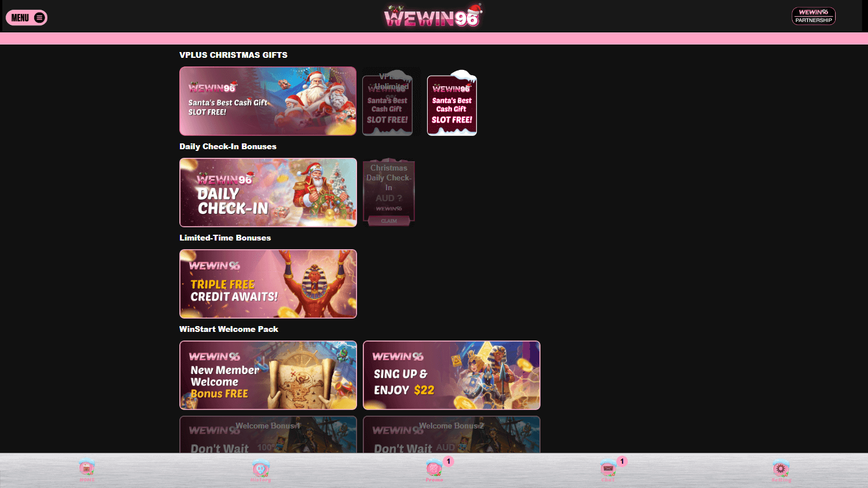Click the Promo notification badge showing 1
Image resolution: width=868 pixels, height=488 pixels.
447,461
